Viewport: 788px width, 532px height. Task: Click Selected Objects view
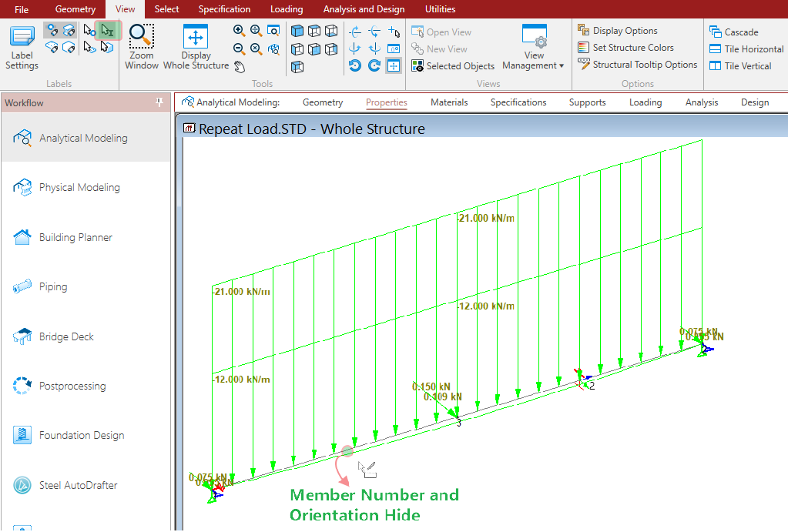(453, 65)
